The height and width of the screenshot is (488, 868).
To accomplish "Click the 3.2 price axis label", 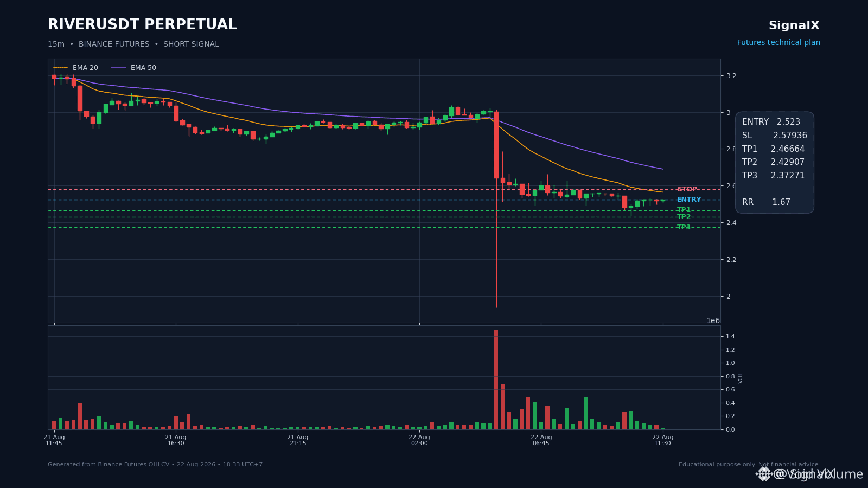I will [x=731, y=76].
